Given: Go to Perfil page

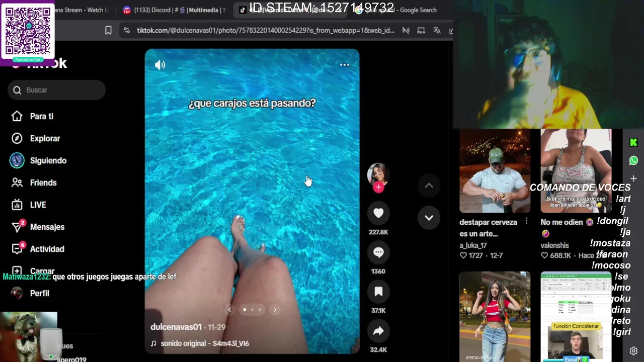Looking at the screenshot, I should coord(30,293).
